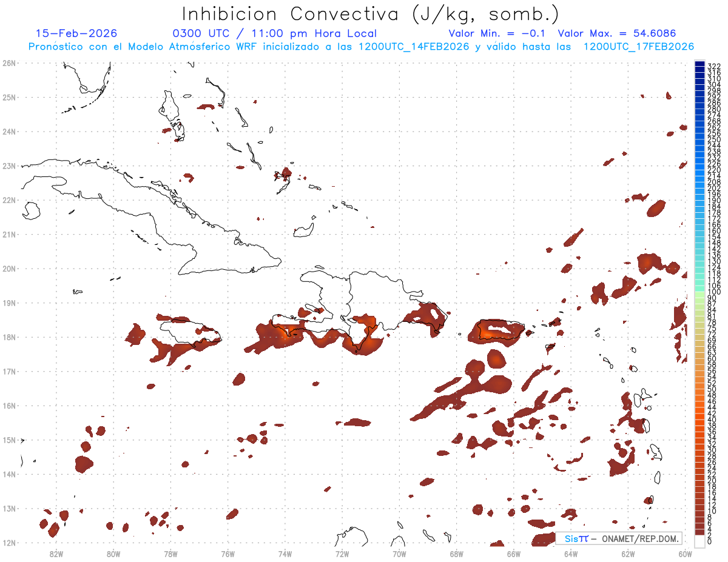Viewport: 728px width, 562px height.
Task: Click the 'Valor Max. = 54.6086' value
Action: (616, 33)
